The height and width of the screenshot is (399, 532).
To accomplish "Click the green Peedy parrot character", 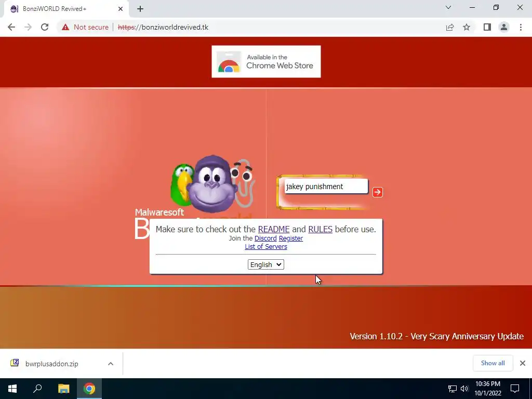I will [x=182, y=184].
